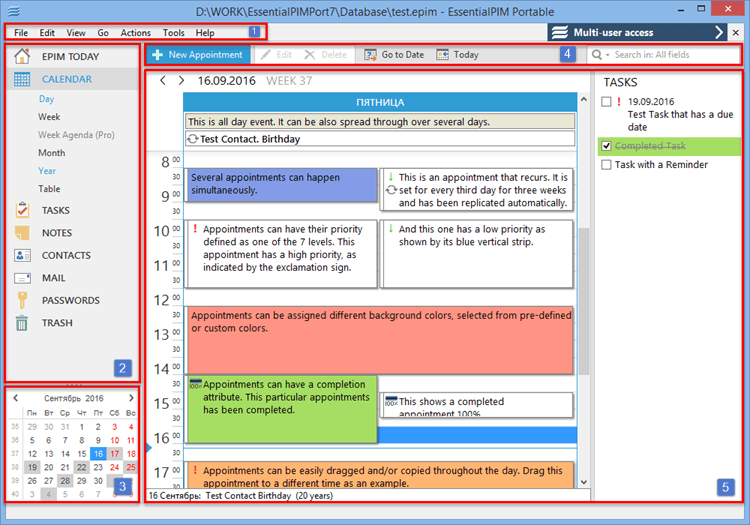The height and width of the screenshot is (525, 750).
Task: Open Contacts module card icon
Action: [x=22, y=255]
